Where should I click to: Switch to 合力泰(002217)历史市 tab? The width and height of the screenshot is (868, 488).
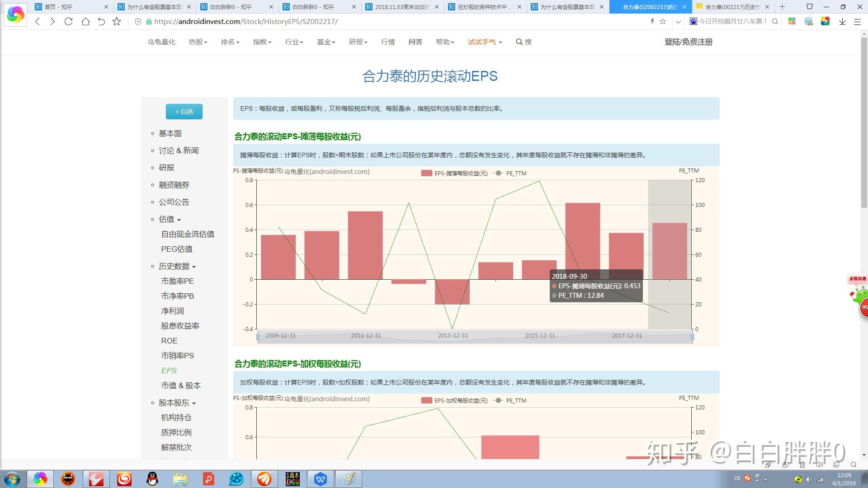click(x=732, y=7)
